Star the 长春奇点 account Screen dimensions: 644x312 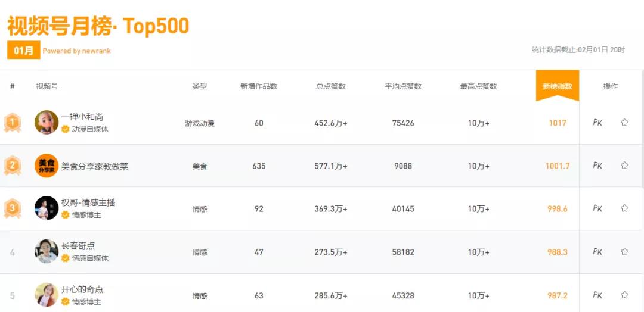click(x=624, y=251)
